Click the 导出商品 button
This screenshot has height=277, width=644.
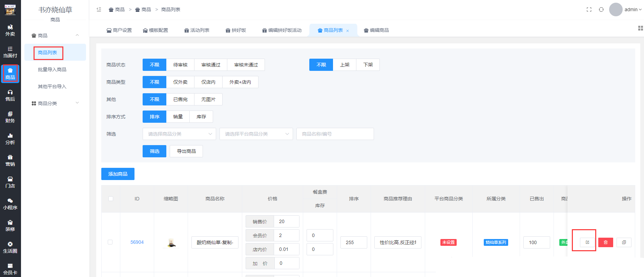click(x=186, y=151)
